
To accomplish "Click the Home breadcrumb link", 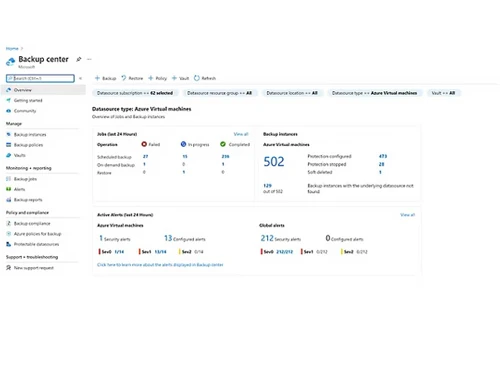I will (12, 48).
